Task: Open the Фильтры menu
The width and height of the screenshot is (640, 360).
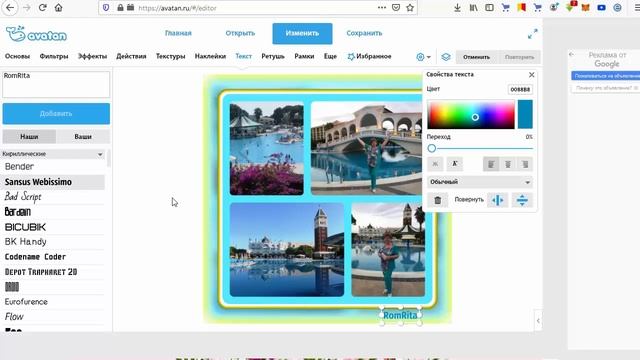Action: pos(54,56)
